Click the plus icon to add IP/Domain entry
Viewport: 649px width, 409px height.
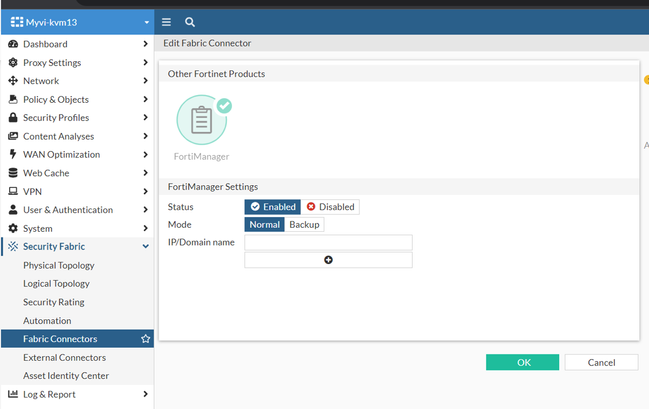(328, 260)
